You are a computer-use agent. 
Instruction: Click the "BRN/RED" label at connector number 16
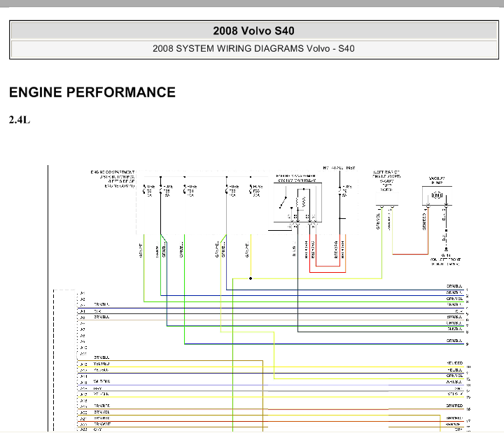pos(454,406)
